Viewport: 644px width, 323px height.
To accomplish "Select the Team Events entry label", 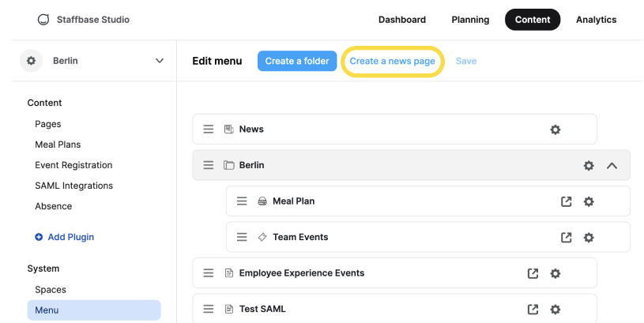I will point(300,237).
